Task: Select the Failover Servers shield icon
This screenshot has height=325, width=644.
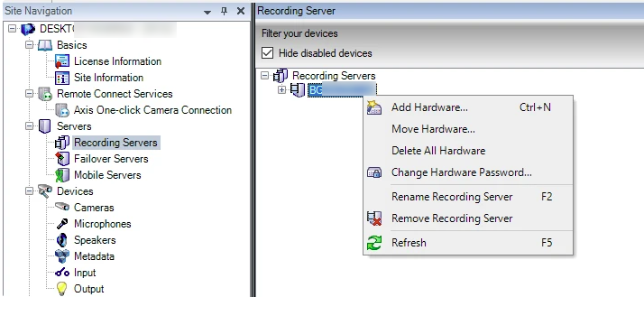Action: click(x=62, y=159)
